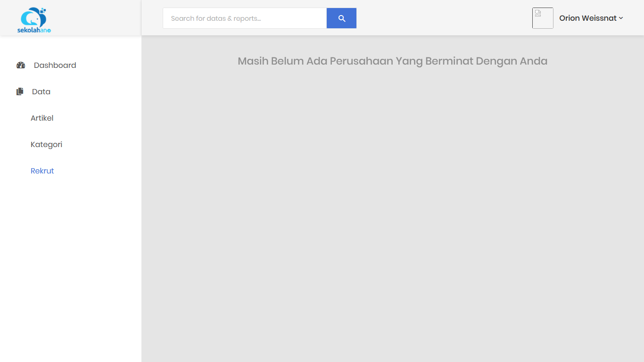Focus the "Search for datas & reports" field
This screenshot has height=362, width=644.
pyautogui.click(x=244, y=18)
